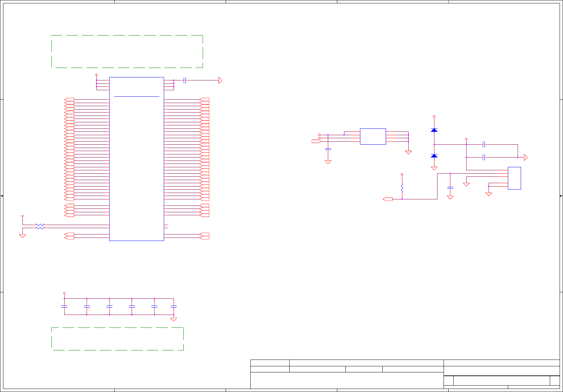Click the power symbol above the upper diode
Image resolution: width=563 pixels, height=392 pixels.
(434, 117)
